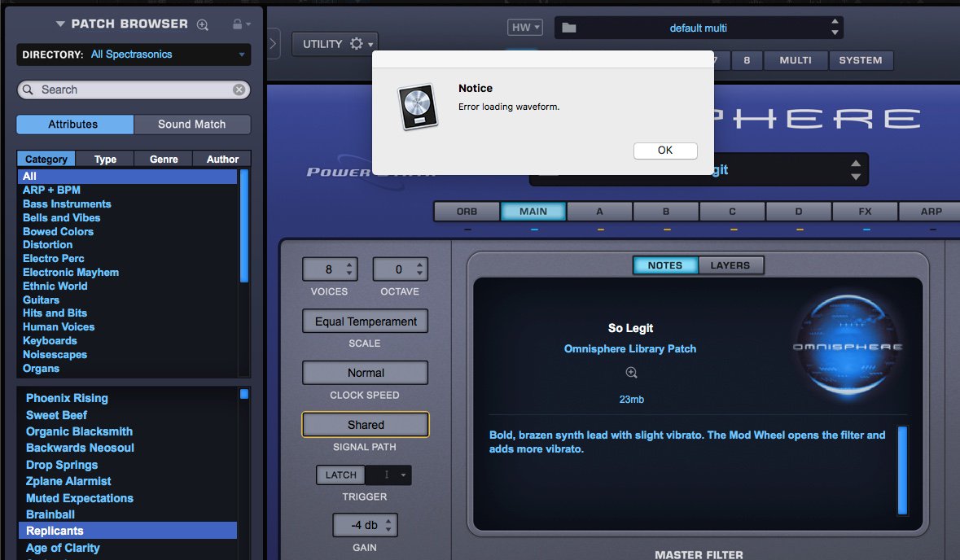Open the SYSTEM page

coord(860,60)
